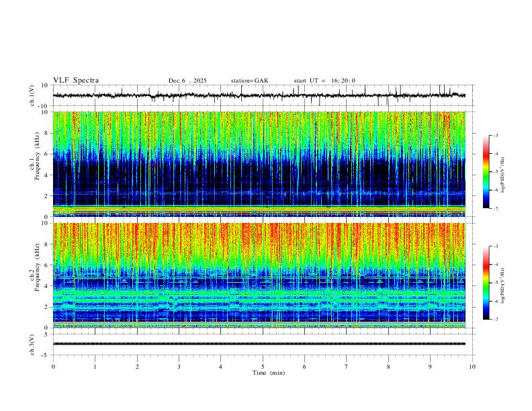The width and height of the screenshot is (532, 411).
Task: Click the ch.1 Frequency (kHz) axis label
Action: click(x=35, y=155)
